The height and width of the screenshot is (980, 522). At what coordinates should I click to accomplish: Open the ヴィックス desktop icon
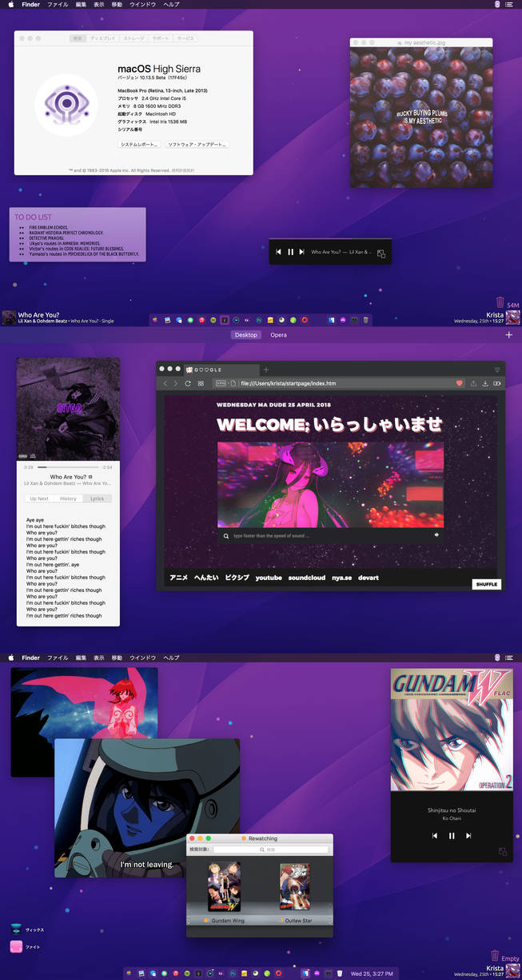(17, 930)
